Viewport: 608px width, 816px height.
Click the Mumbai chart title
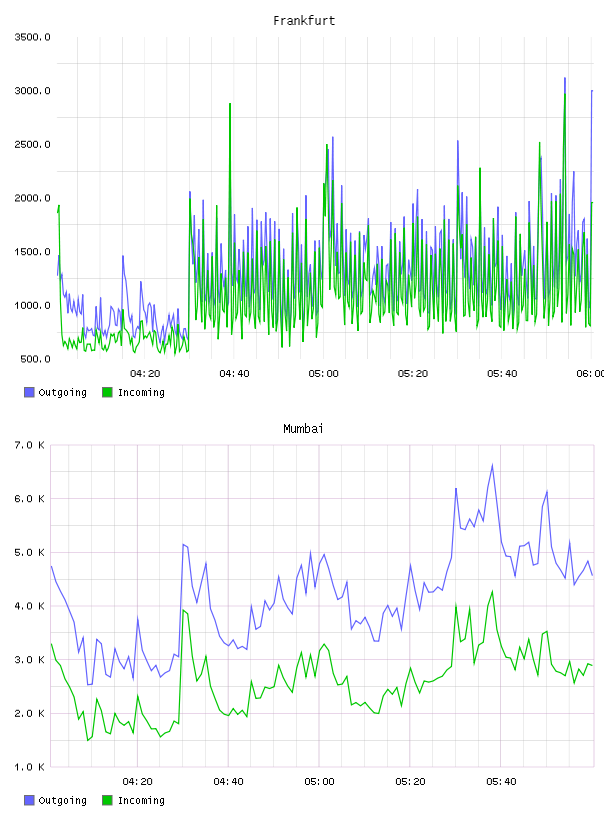[x=303, y=429]
